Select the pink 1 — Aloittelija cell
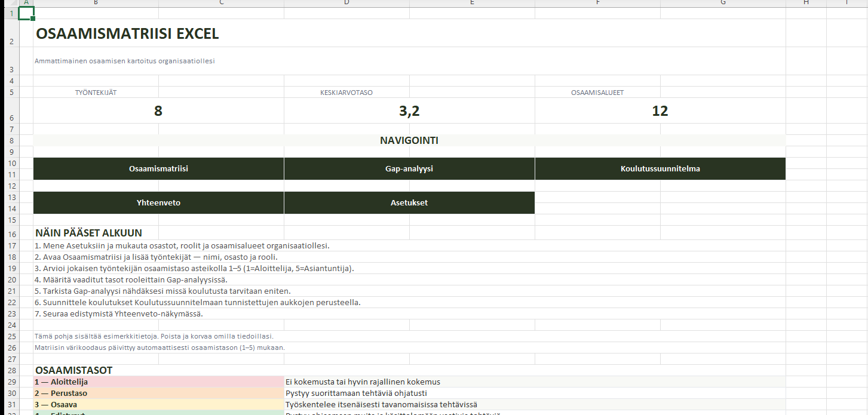This screenshot has height=415, width=868. (158, 382)
